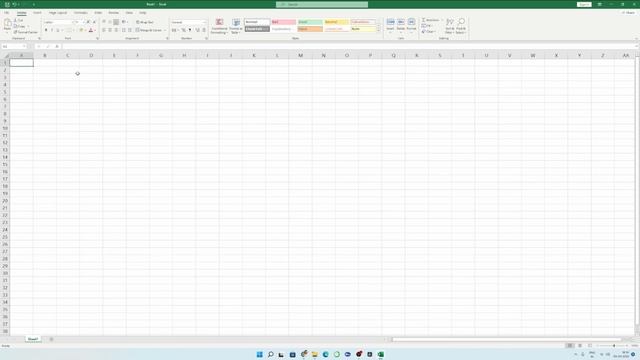Open Find & Select menu
Viewport: 640px width, 360px height.
pyautogui.click(x=461, y=26)
